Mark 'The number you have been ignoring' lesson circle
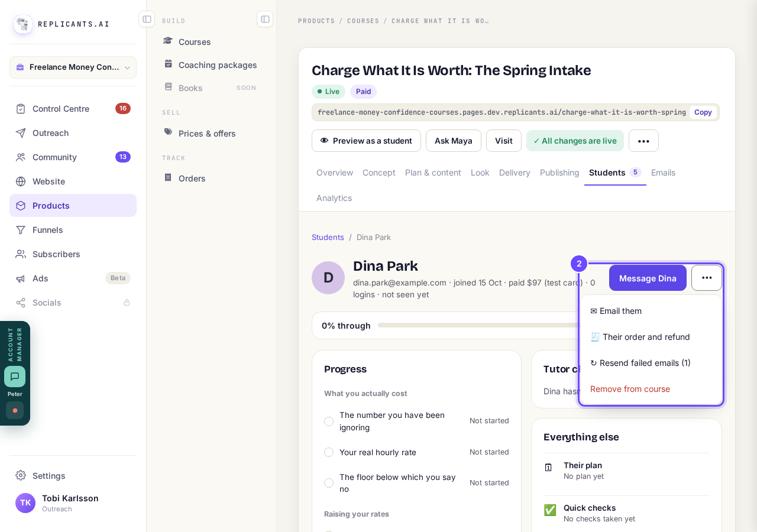 329,421
